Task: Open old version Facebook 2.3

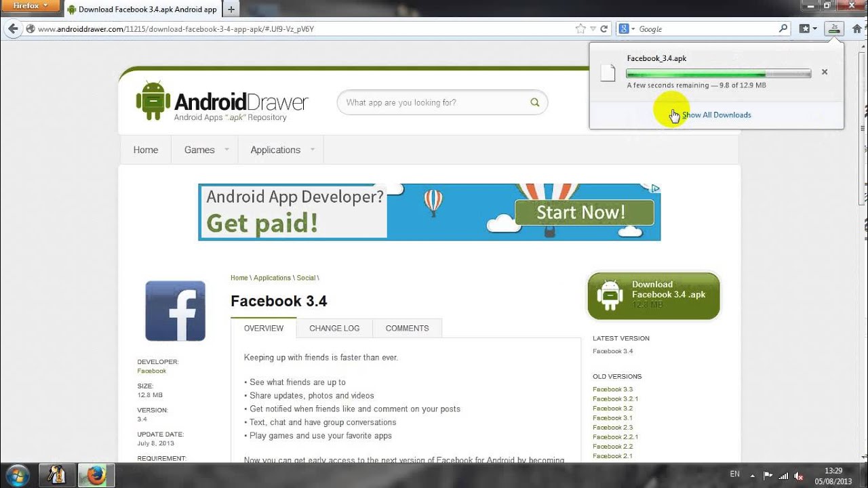Action: pyautogui.click(x=612, y=427)
